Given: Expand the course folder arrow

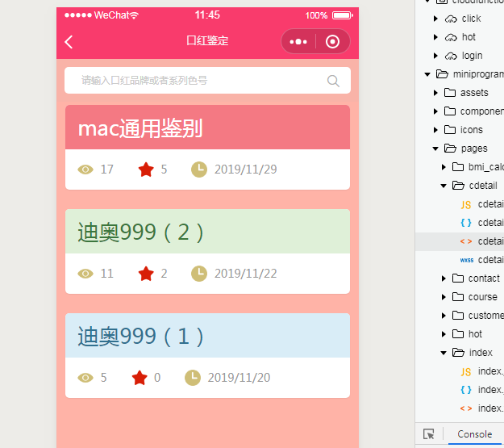Looking at the screenshot, I should click(444, 297).
